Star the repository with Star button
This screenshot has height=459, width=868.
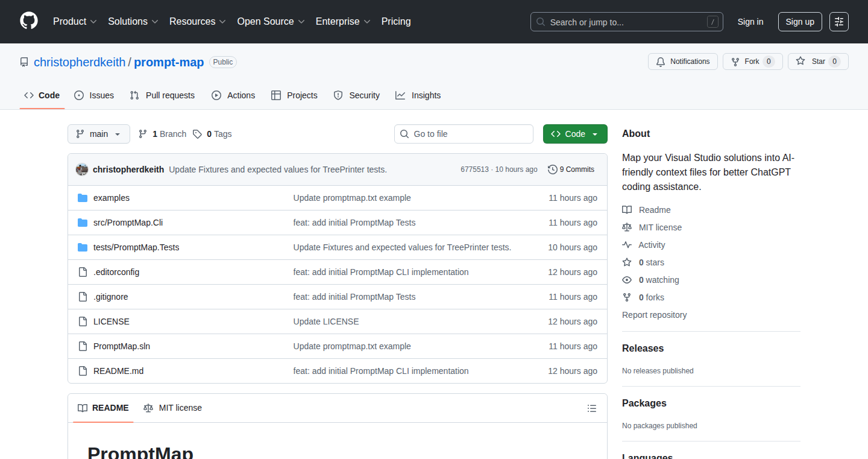tap(818, 62)
